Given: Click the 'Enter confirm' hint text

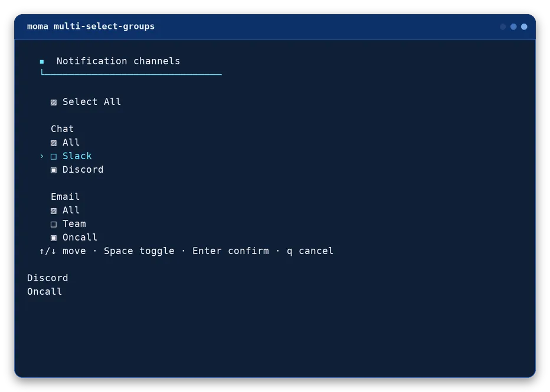Looking at the screenshot, I should 231,251.
